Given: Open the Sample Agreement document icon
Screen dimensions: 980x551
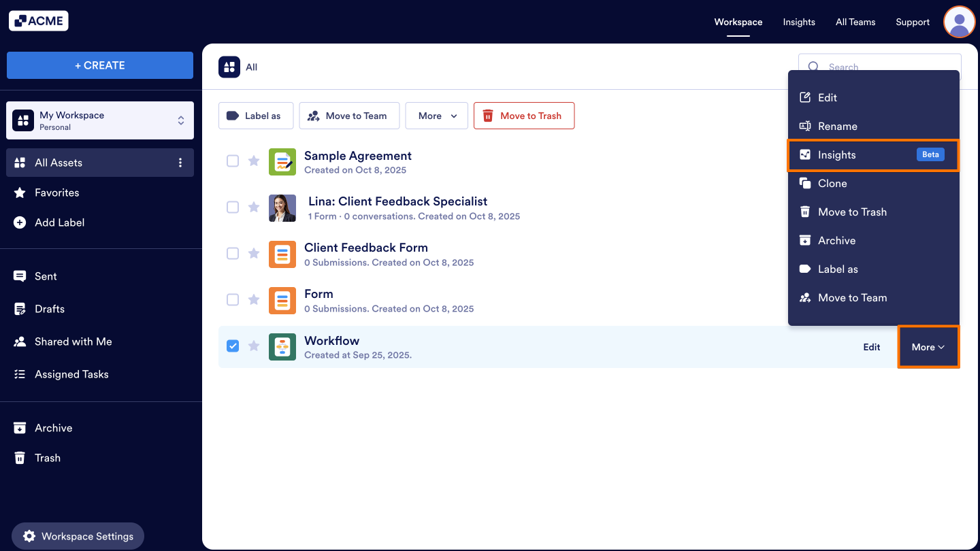Looking at the screenshot, I should point(282,161).
